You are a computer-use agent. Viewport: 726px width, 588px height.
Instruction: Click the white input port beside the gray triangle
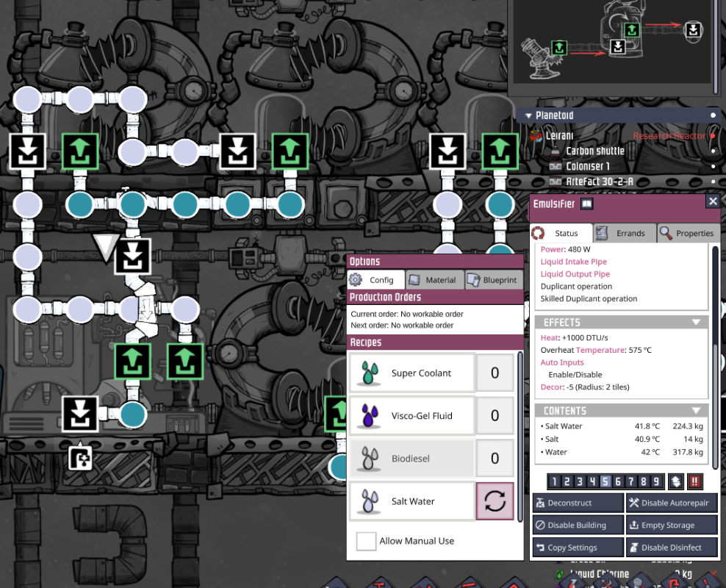[x=133, y=256]
